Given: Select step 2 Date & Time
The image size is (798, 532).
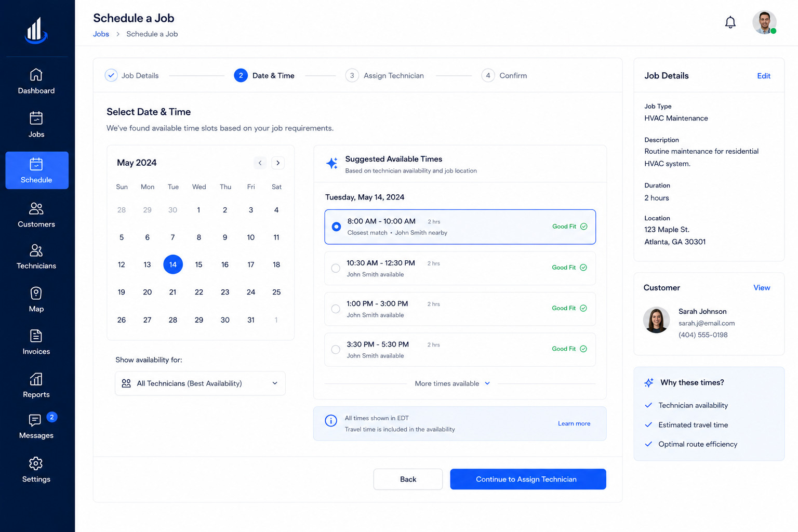Looking at the screenshot, I should [x=264, y=75].
